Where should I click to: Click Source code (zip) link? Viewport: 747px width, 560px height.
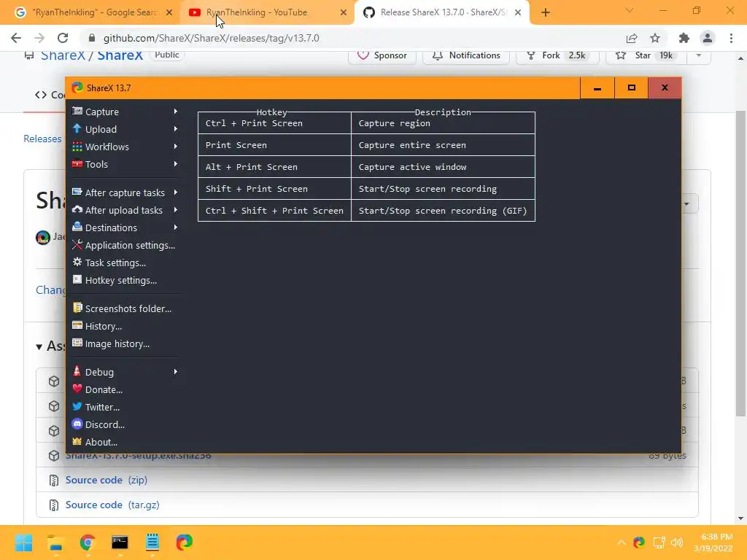point(107,480)
